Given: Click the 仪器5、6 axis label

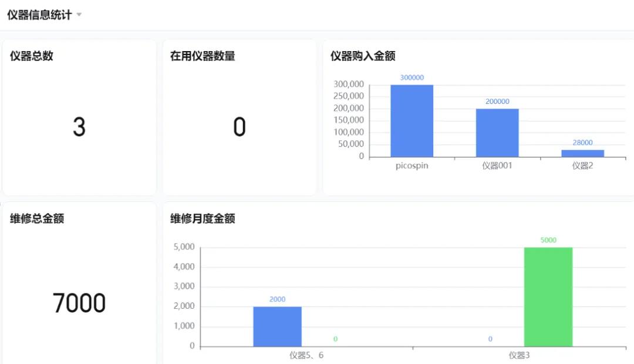Looking at the screenshot, I should pos(306,355).
